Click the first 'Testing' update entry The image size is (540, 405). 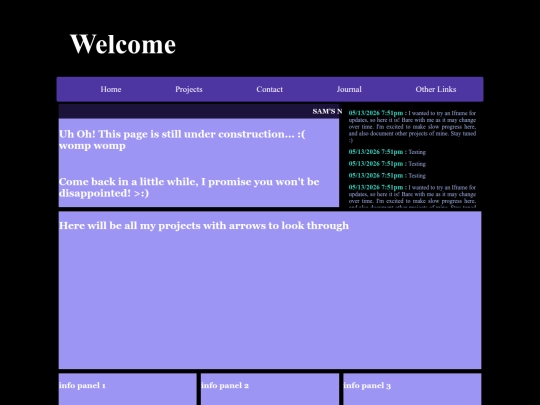pos(387,152)
